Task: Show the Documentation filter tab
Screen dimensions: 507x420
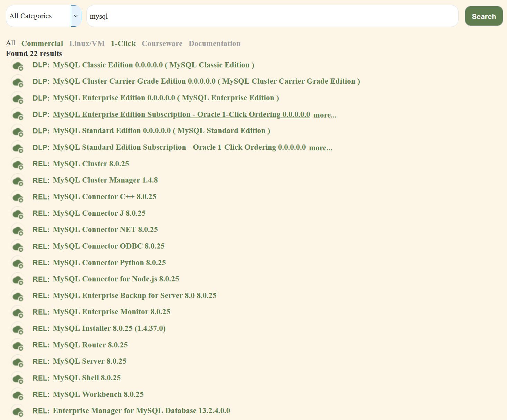Action: (214, 44)
